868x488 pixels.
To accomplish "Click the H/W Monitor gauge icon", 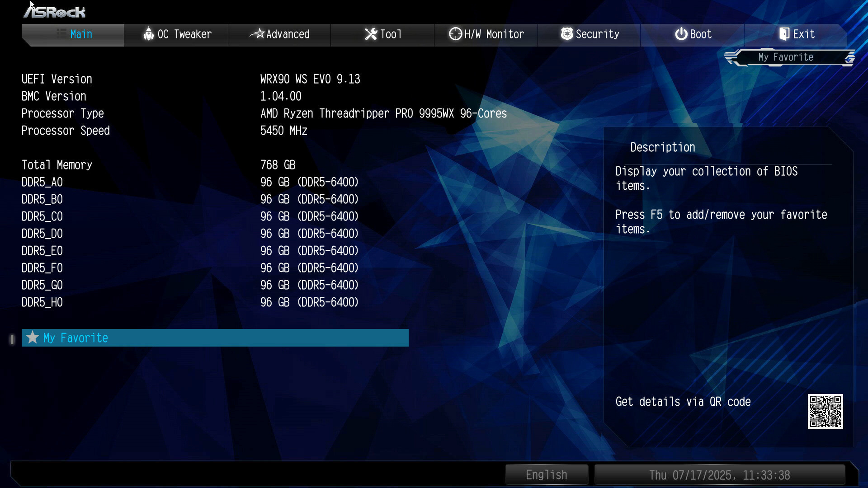I will 455,34.
